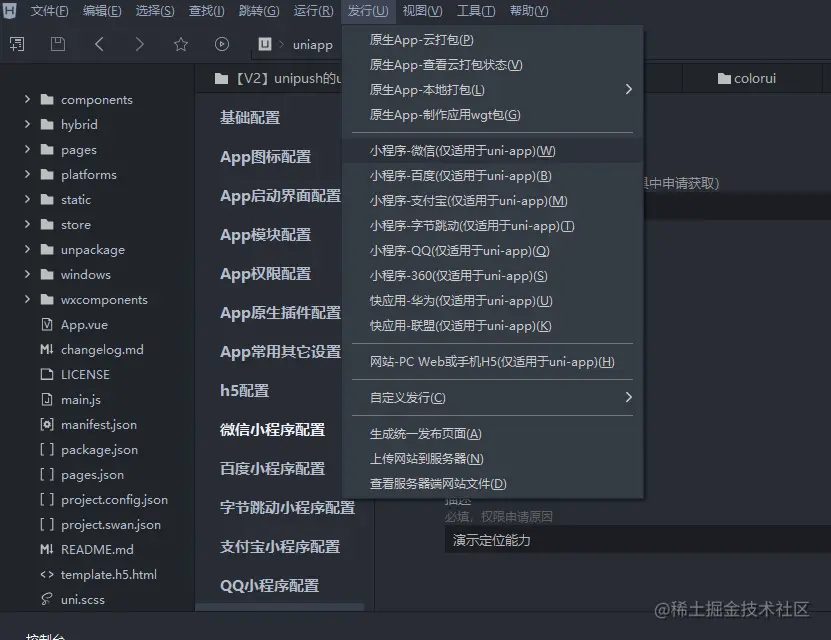Select 小程序-百度 publish option
The height and width of the screenshot is (640, 831).
(493, 176)
